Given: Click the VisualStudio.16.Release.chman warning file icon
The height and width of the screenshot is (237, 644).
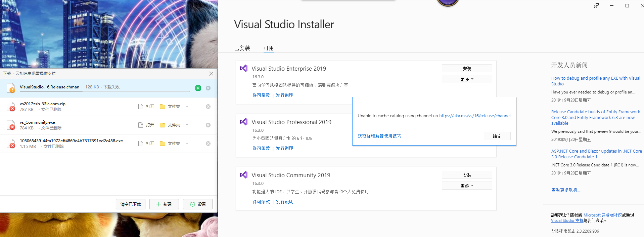Looking at the screenshot, I should point(11,88).
